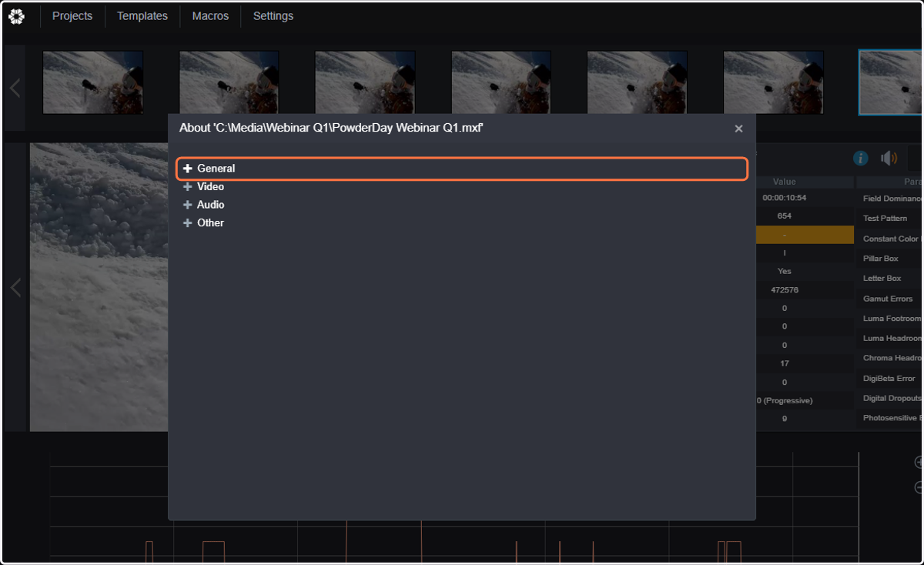Image resolution: width=924 pixels, height=565 pixels.
Task: Select the Luma Headroom parameter row
Action: click(890, 339)
